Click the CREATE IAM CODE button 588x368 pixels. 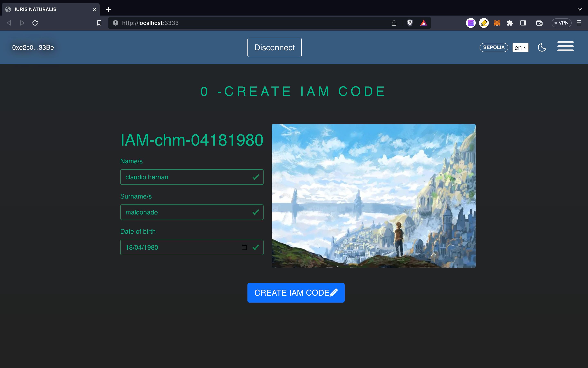tap(296, 293)
